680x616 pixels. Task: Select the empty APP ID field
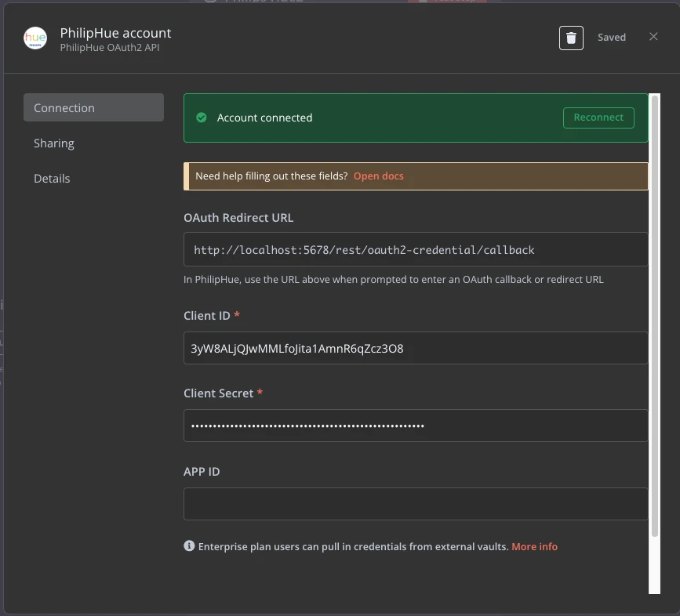pos(416,504)
